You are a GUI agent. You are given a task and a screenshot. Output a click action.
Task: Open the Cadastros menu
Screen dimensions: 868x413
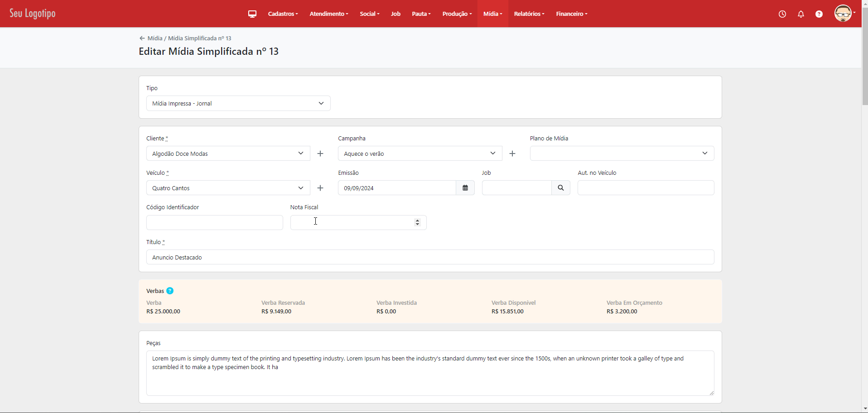pos(283,14)
